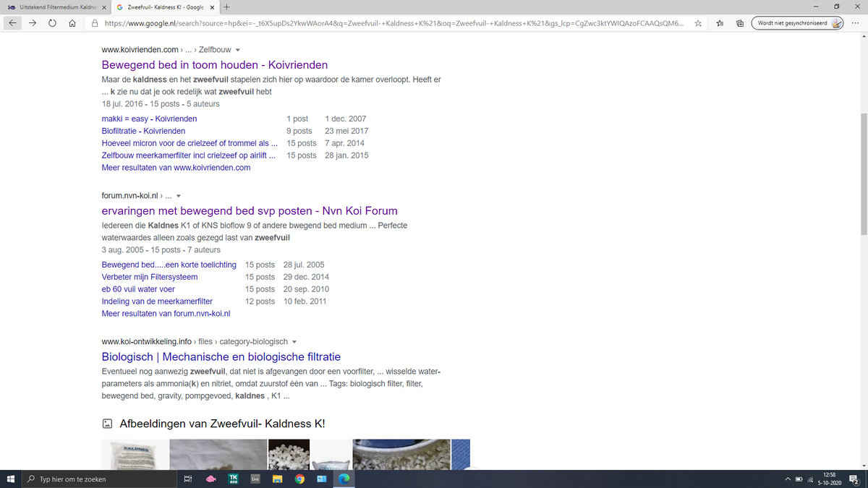Add this page to favorites with star icon

click(698, 23)
